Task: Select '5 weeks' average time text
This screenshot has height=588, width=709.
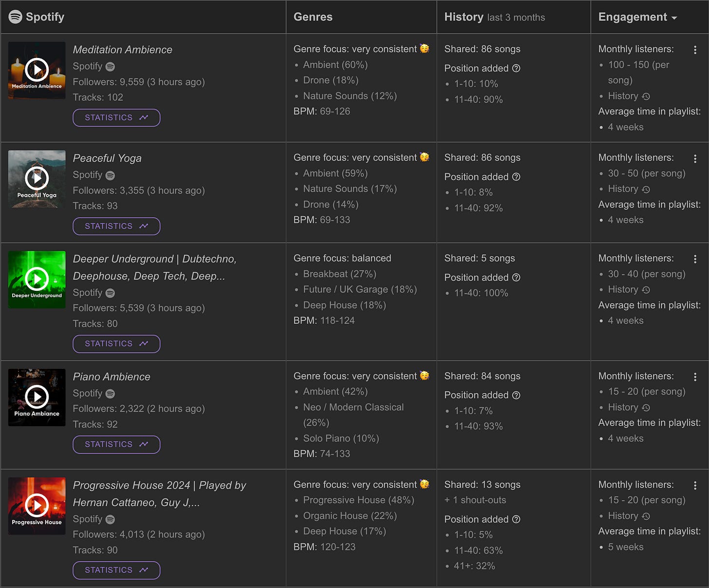Action: coord(626,547)
